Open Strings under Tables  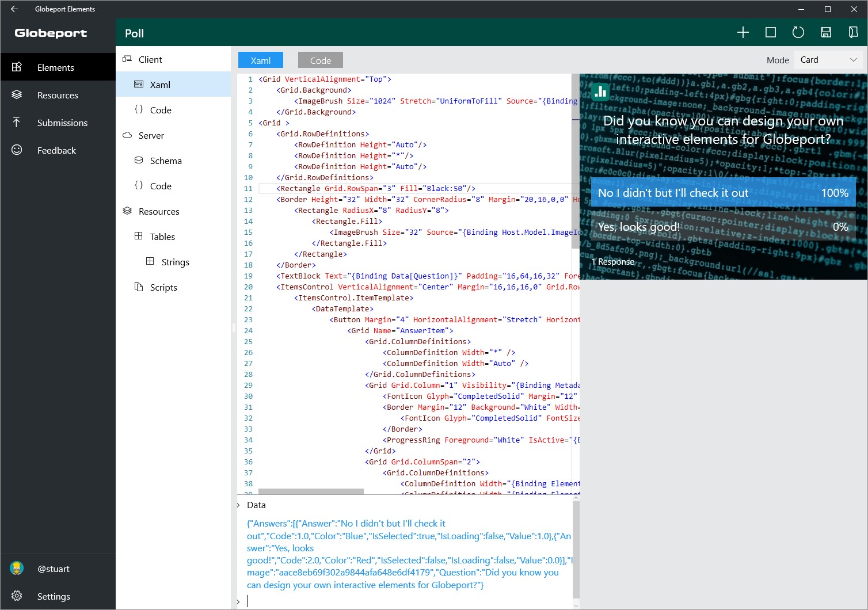175,262
